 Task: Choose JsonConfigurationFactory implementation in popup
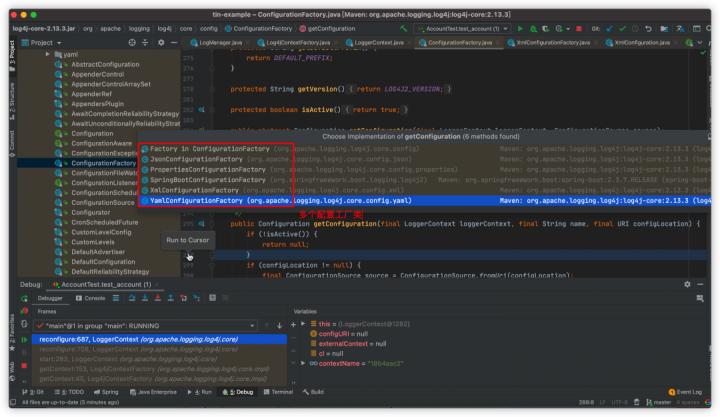pyautogui.click(x=425, y=159)
